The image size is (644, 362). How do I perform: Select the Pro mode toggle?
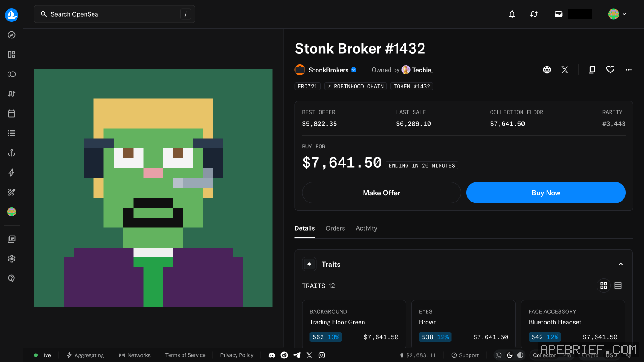567,355
